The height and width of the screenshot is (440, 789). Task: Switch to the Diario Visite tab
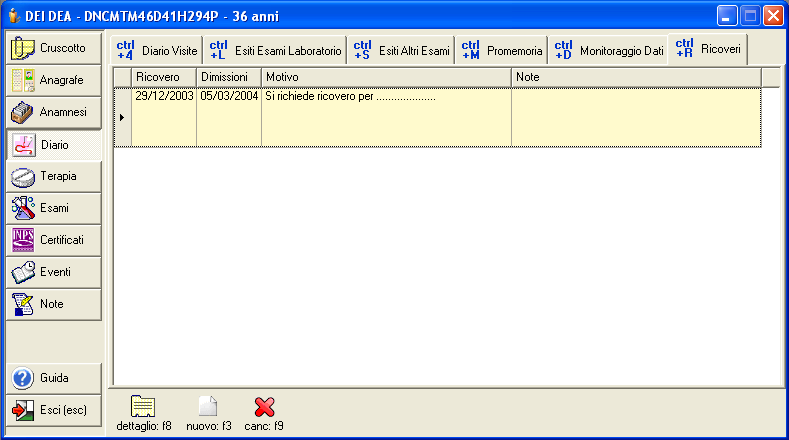157,50
